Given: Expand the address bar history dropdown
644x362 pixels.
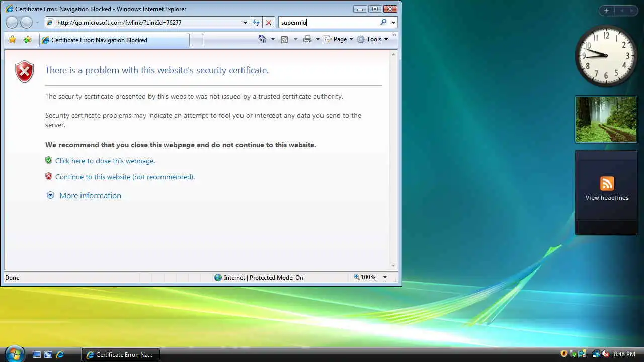Looking at the screenshot, I should tap(245, 23).
